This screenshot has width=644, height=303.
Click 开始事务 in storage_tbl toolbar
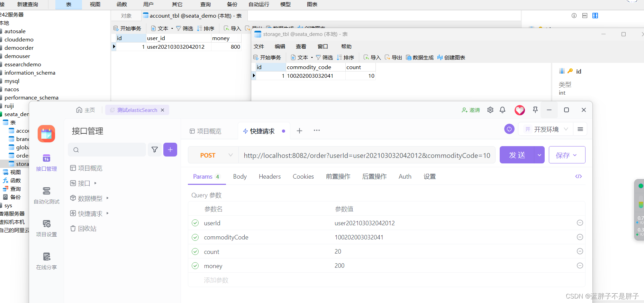coord(267,57)
